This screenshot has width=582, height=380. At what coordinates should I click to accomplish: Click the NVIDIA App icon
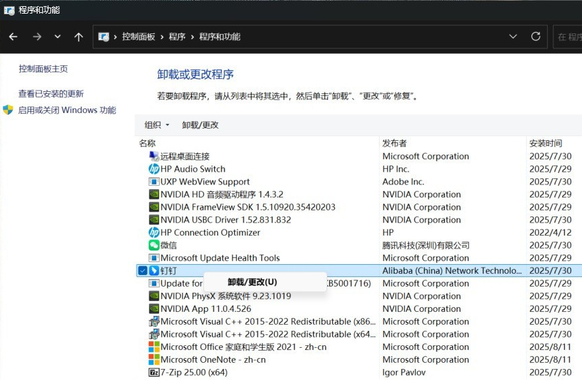click(154, 308)
